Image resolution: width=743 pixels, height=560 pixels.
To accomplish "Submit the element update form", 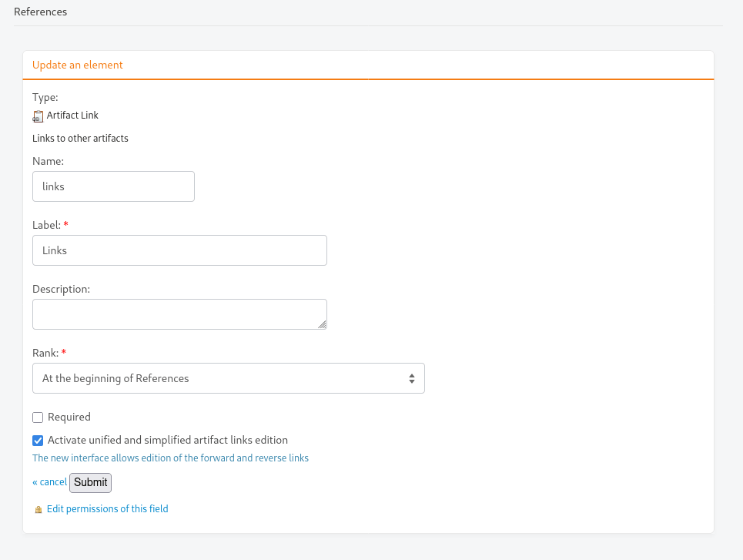I will tap(91, 483).
